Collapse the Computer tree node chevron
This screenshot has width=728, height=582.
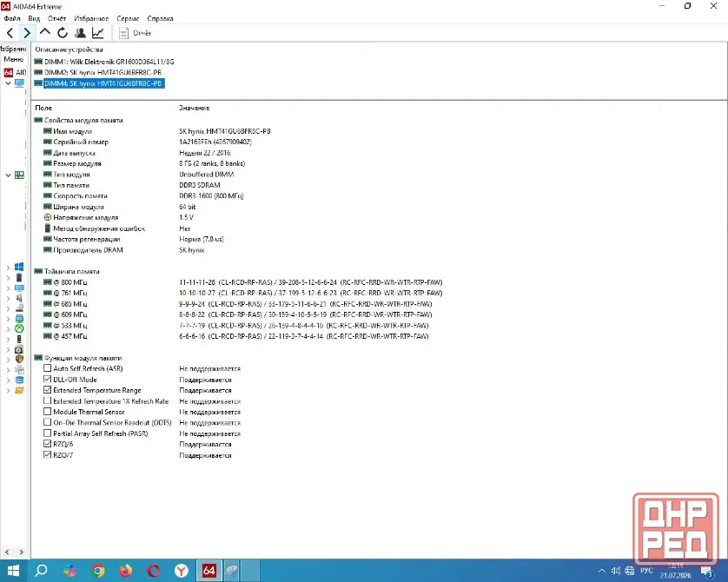pyautogui.click(x=8, y=83)
